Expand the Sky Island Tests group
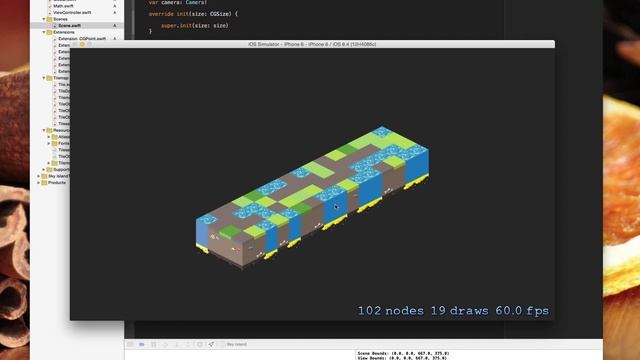The image size is (640, 360). point(39,176)
